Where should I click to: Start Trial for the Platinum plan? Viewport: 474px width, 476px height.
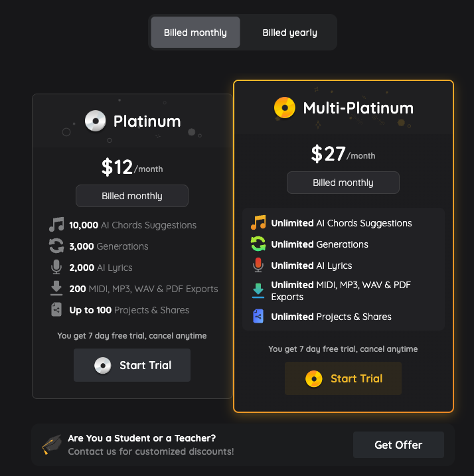132,365
